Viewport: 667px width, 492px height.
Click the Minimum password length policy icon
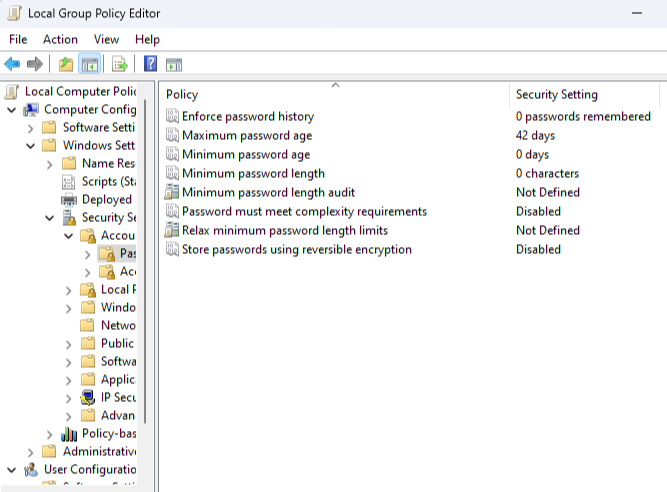coord(172,173)
